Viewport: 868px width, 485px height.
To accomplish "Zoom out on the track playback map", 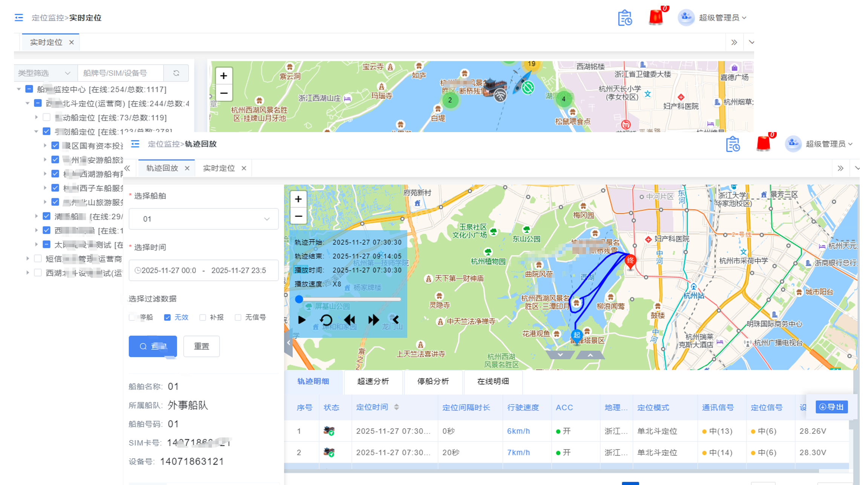I will point(298,216).
